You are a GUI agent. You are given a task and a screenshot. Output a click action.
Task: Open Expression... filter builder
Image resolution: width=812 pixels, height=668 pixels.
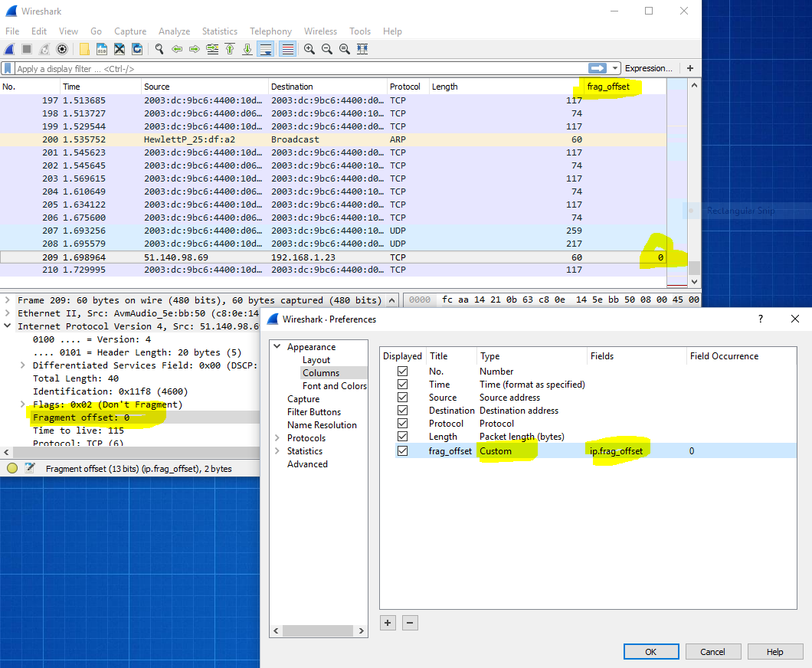[648, 68]
